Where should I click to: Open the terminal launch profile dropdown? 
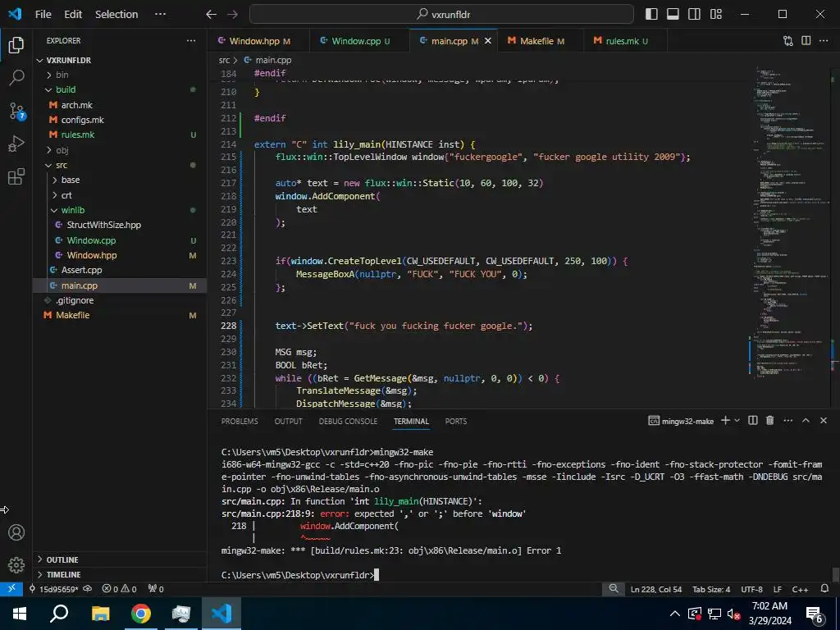(x=737, y=421)
